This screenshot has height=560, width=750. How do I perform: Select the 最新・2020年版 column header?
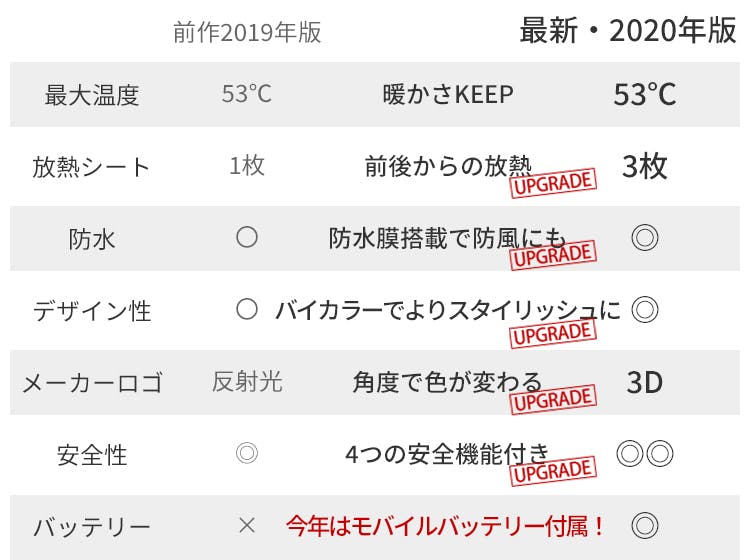pos(628,31)
